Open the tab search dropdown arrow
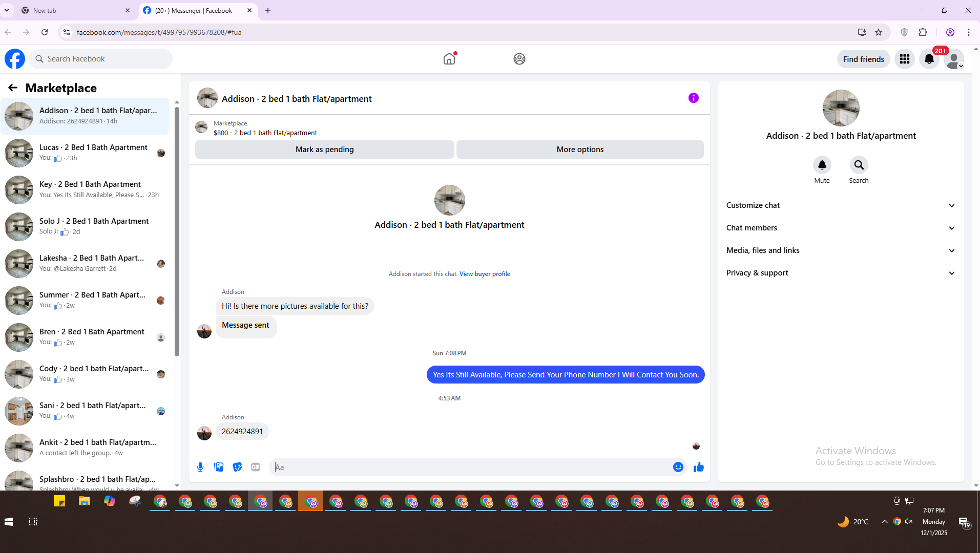980x553 pixels. [7, 10]
